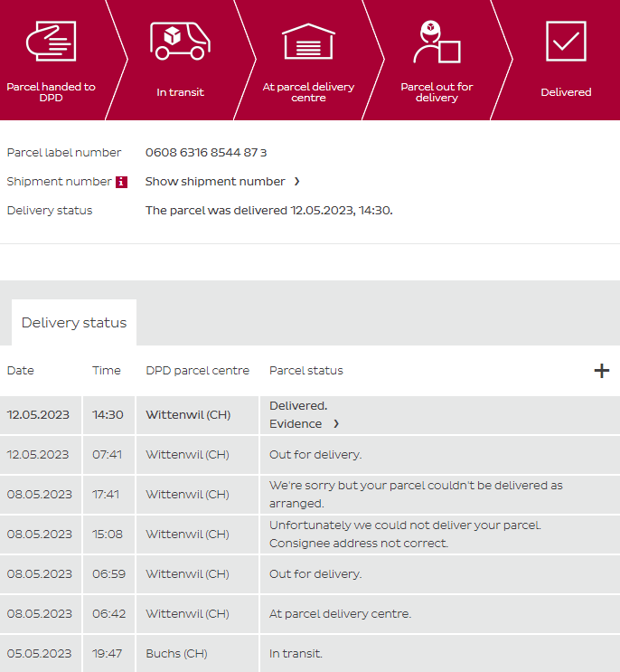620x672 pixels.
Task: Select the At parcel delivery centre status row
Action: (340, 613)
